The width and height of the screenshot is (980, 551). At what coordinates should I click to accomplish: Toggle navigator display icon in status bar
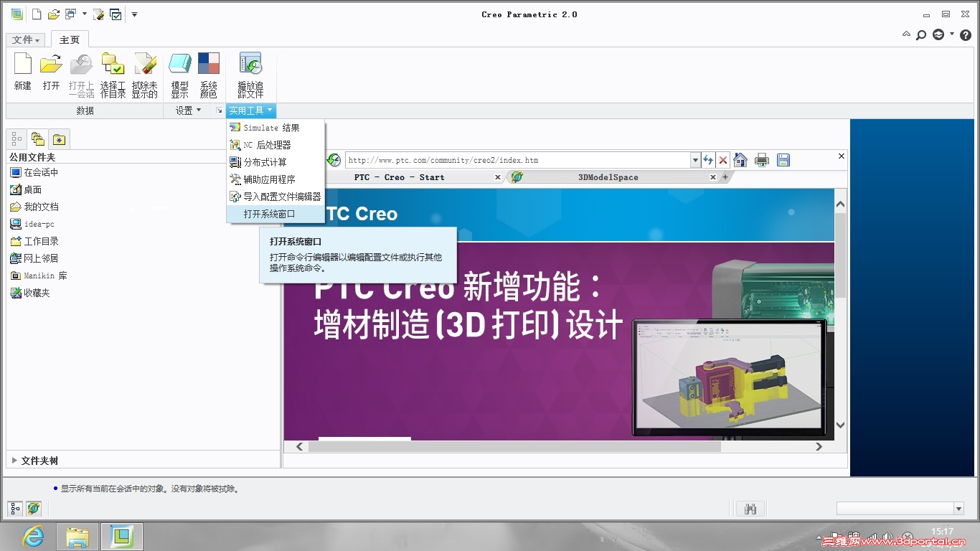(x=15, y=509)
